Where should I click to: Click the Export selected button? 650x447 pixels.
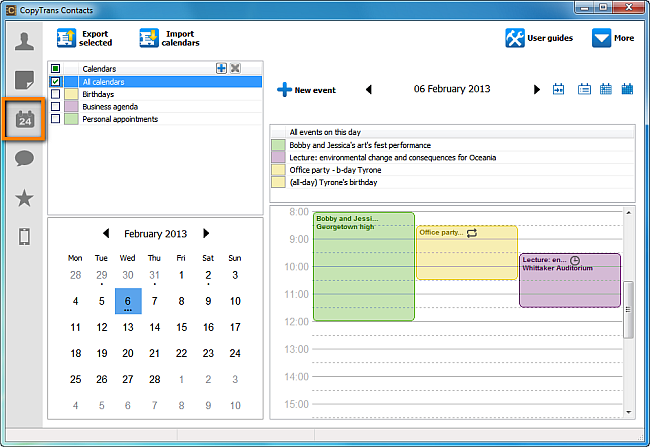point(85,38)
